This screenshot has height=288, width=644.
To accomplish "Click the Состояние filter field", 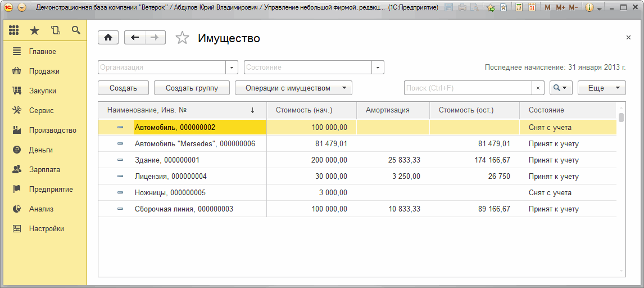I will point(308,67).
